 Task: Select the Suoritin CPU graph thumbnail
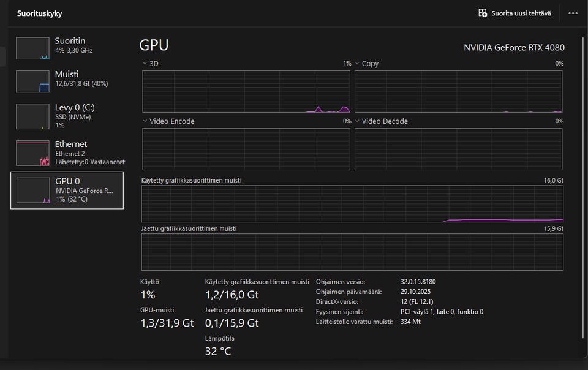tap(32, 48)
